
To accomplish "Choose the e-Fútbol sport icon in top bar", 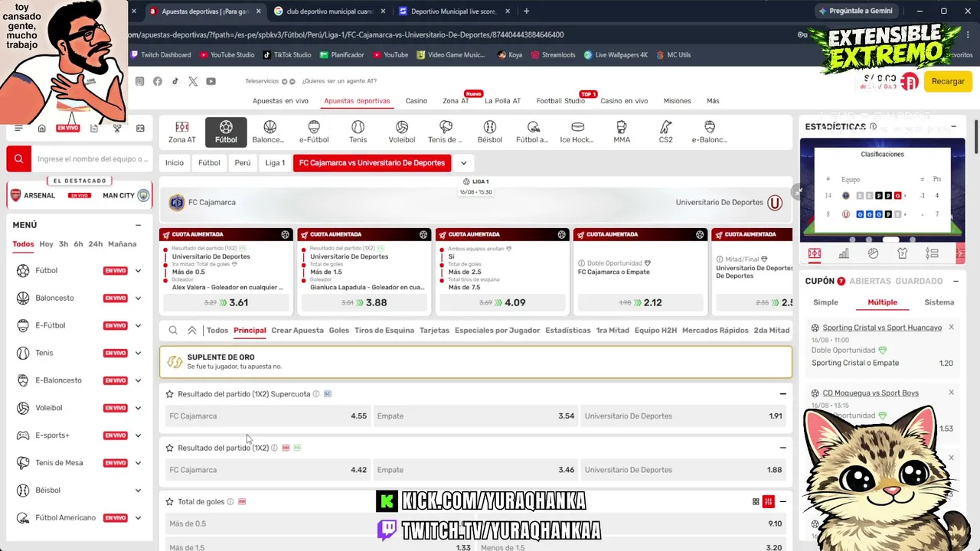I will [x=314, y=132].
